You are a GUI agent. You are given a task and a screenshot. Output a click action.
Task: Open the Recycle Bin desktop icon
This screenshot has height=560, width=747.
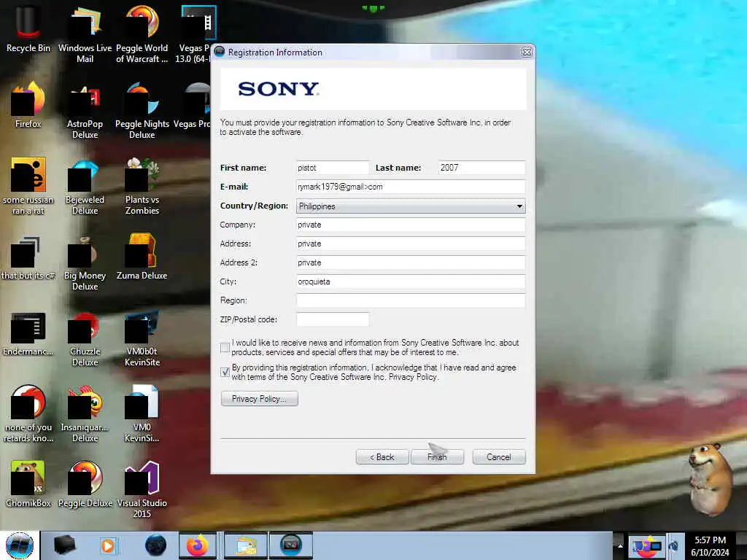(x=28, y=29)
